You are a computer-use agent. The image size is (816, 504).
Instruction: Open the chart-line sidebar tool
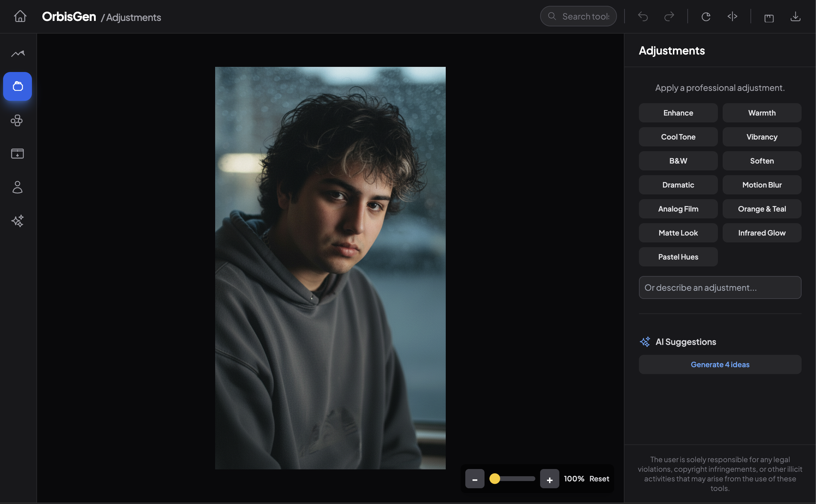click(x=18, y=53)
